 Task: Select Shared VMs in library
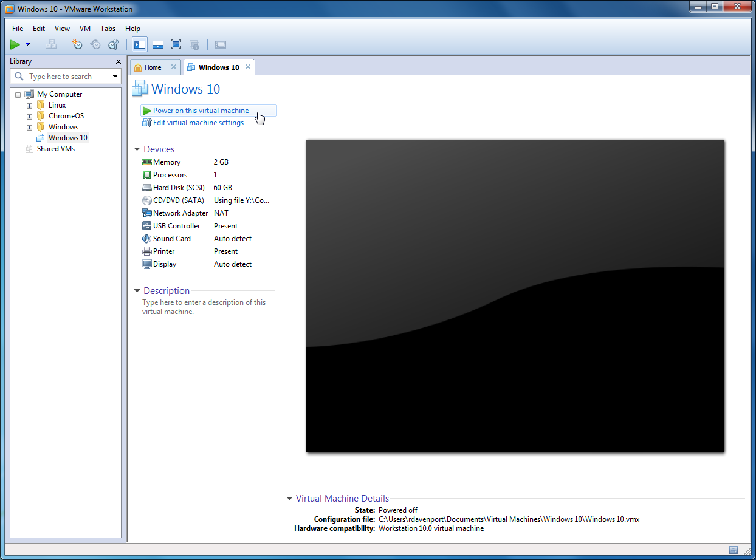click(x=55, y=149)
